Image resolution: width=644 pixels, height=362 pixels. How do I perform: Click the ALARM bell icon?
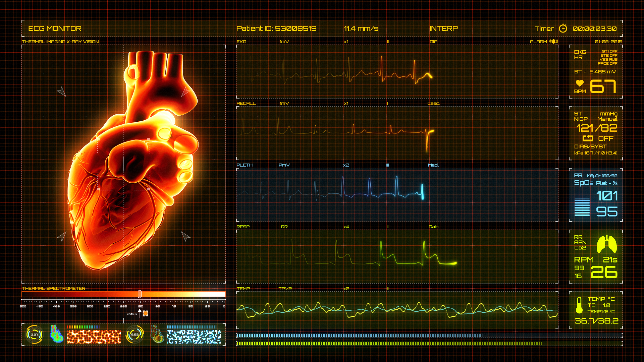[554, 42]
